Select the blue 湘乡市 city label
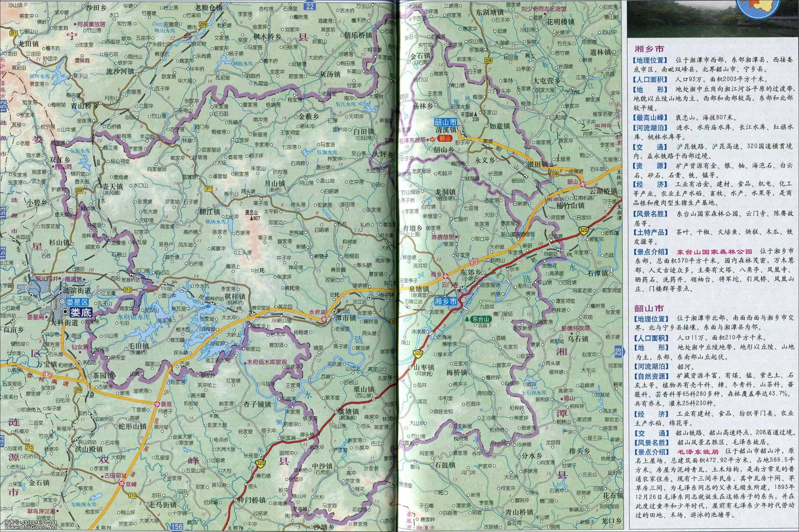The image size is (799, 532). point(446,301)
